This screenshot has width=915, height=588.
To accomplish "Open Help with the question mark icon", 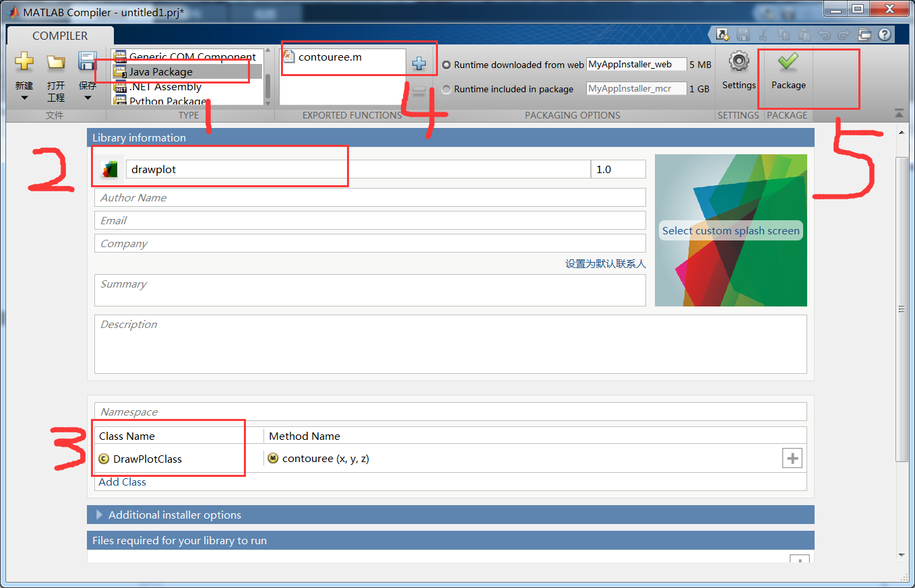I will pos(885,35).
